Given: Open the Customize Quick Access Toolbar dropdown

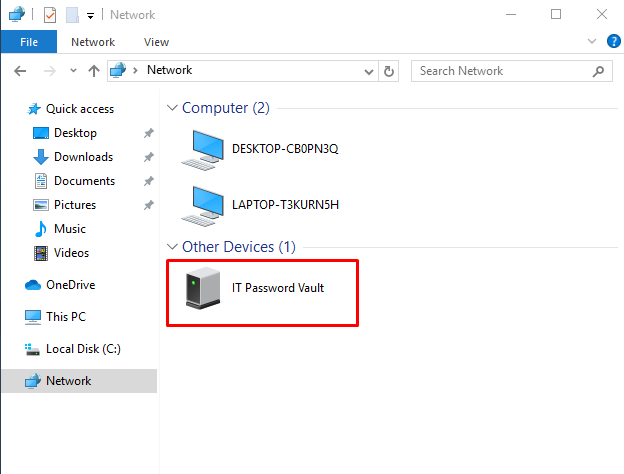Looking at the screenshot, I should pyautogui.click(x=90, y=15).
